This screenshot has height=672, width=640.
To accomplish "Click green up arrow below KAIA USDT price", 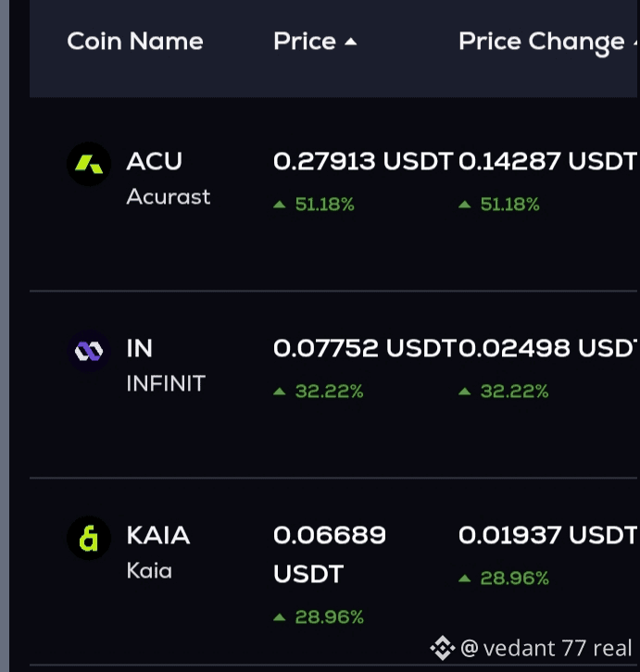I will click(x=280, y=617).
